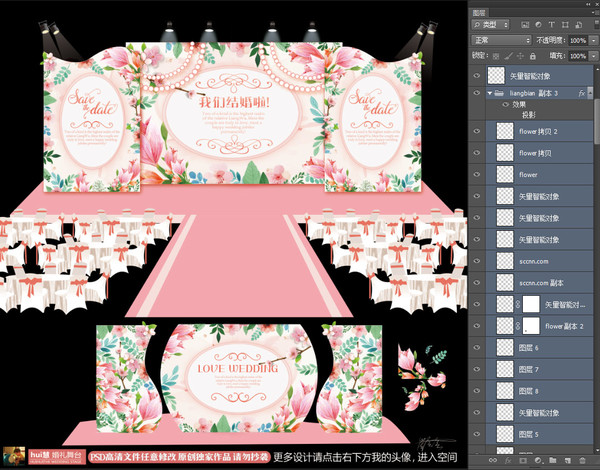Image resolution: width=600 pixels, height=470 pixels.
Task: Select the layer named flower 拷贝
Action: [535, 153]
